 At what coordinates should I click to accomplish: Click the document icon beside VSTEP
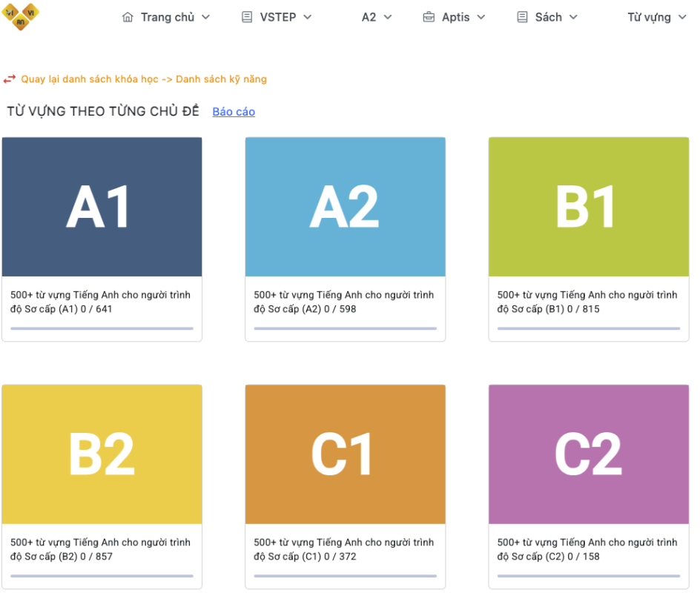point(247,17)
